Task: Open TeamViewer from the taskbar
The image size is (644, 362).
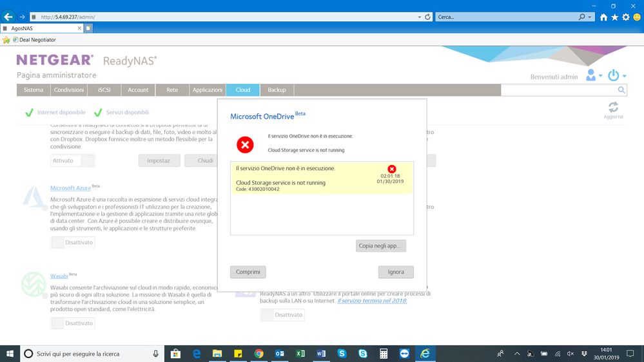Action: 404,354
